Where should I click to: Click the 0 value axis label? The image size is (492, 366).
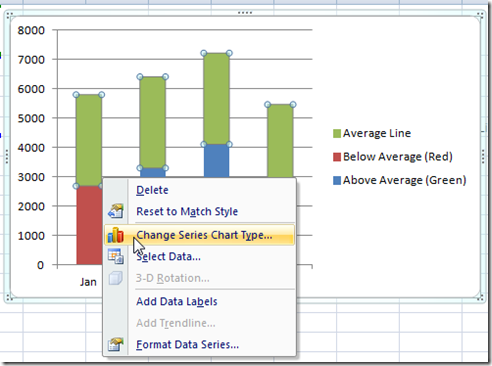pyautogui.click(x=40, y=265)
